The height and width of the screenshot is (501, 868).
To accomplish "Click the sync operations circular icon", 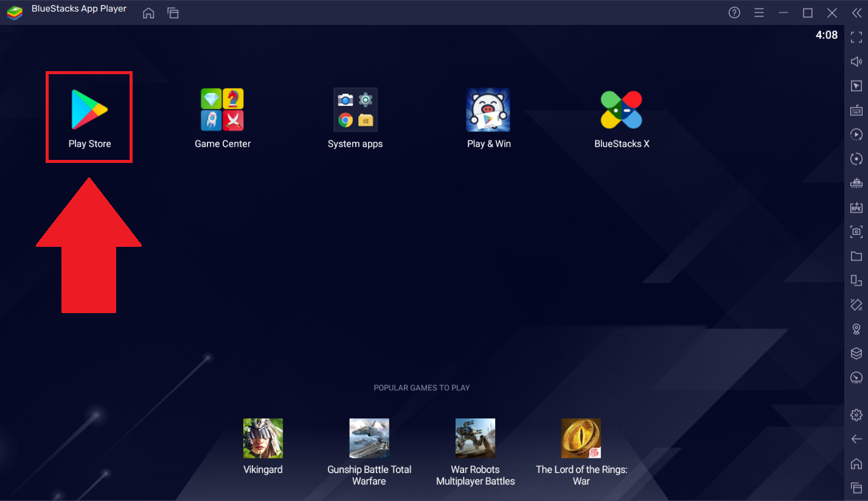I will coord(856,159).
